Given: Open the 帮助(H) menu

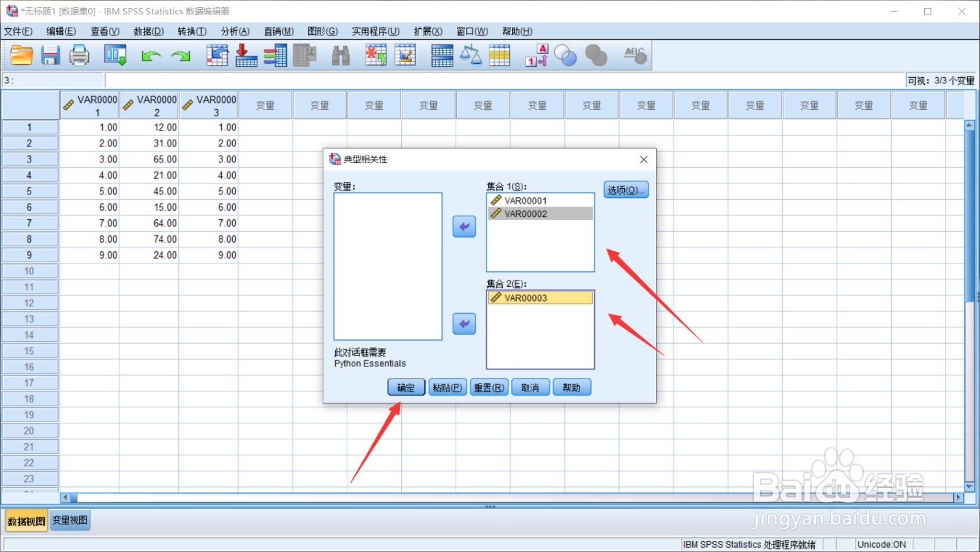Looking at the screenshot, I should 517,31.
